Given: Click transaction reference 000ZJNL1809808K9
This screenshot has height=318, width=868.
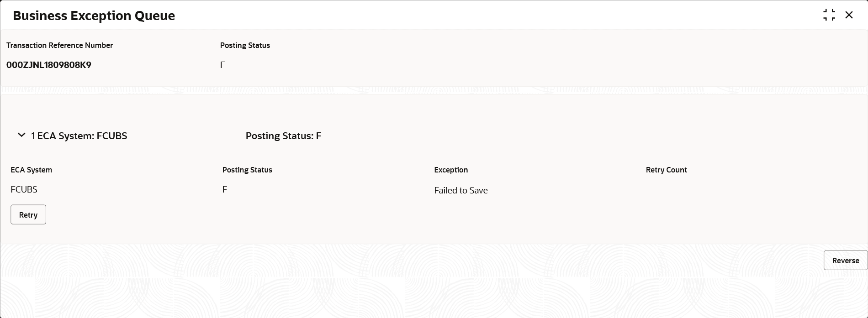Looking at the screenshot, I should point(49,65).
